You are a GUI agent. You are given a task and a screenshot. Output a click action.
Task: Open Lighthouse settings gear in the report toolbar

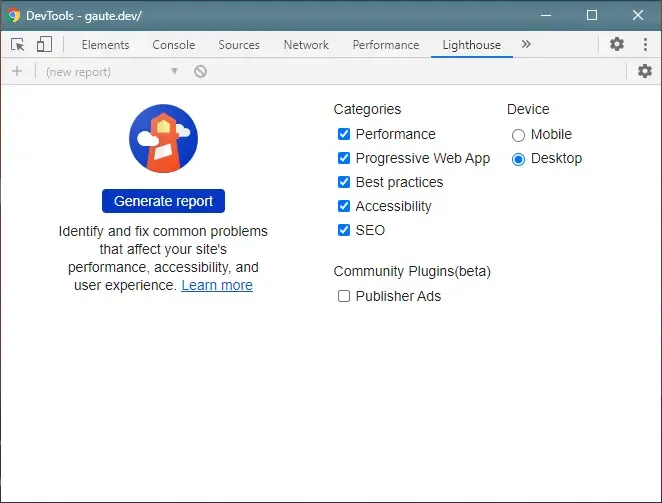[x=645, y=71]
